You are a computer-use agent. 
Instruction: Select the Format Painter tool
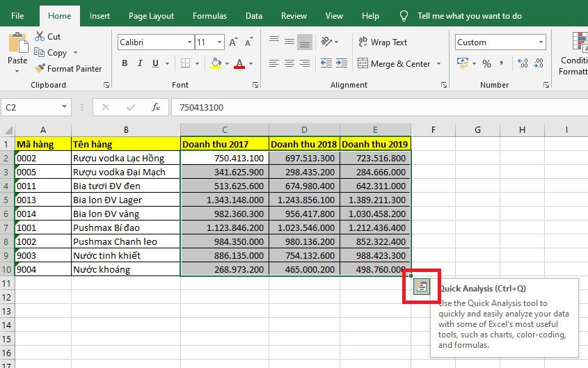click(x=67, y=68)
